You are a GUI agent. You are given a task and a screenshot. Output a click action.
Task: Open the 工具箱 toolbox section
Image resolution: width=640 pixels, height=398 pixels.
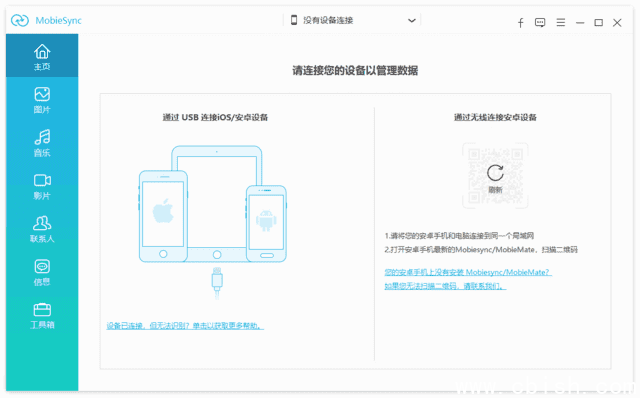coord(42,316)
